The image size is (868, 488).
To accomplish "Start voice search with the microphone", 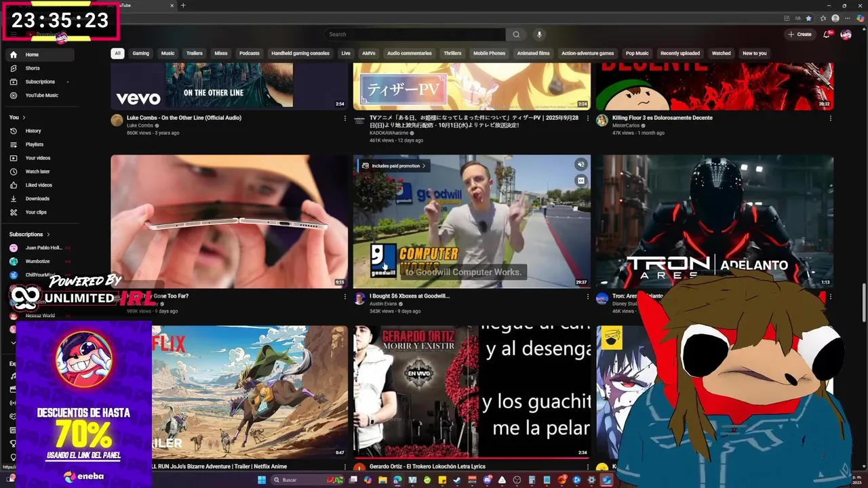I will (539, 35).
